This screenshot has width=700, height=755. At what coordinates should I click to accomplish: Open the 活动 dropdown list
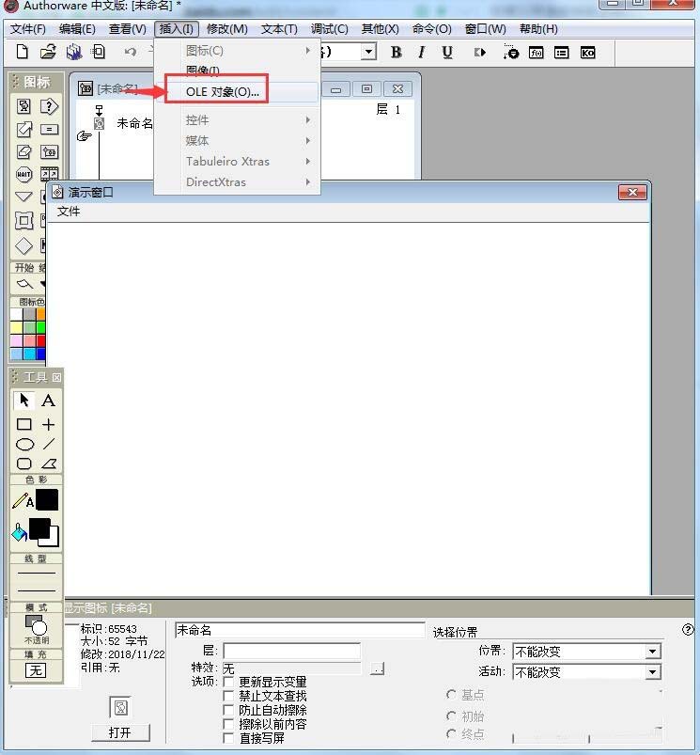(652, 671)
